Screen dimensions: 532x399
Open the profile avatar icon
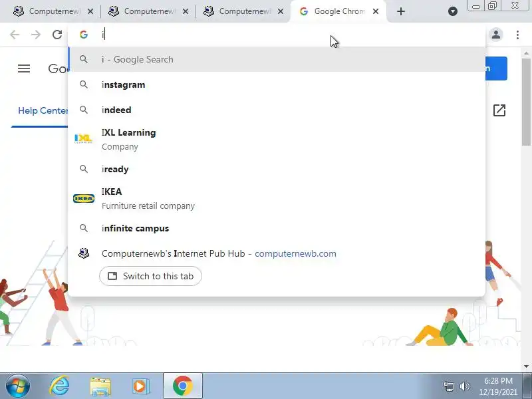(x=496, y=35)
